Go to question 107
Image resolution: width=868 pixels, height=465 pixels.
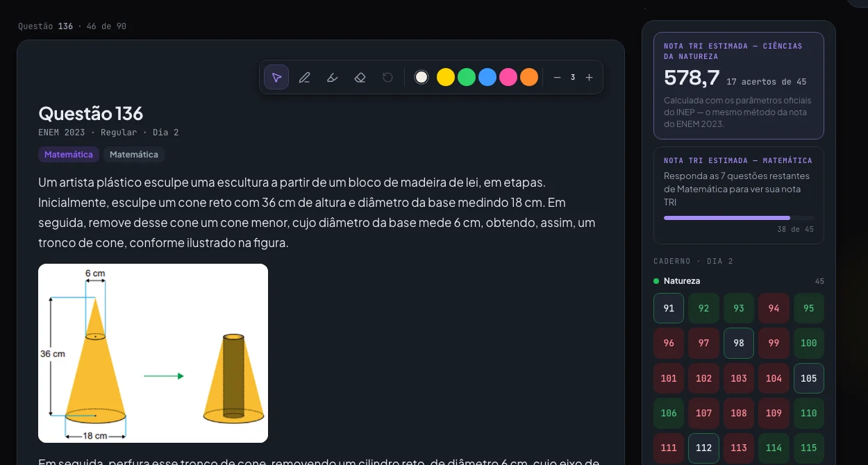click(x=703, y=413)
